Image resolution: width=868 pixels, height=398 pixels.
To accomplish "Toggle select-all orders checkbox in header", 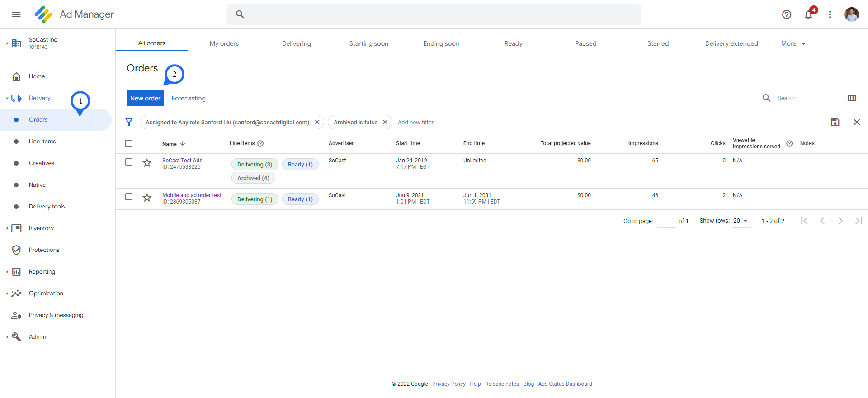I will point(129,143).
